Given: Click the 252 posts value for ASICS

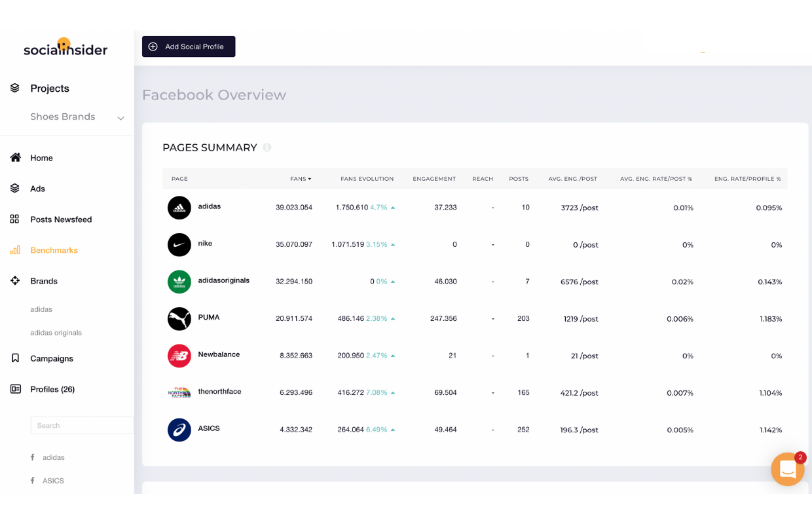Looking at the screenshot, I should [x=523, y=430].
